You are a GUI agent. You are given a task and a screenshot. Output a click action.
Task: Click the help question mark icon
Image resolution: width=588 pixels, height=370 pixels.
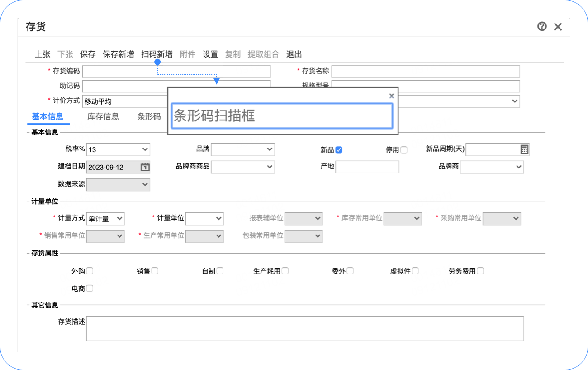coord(542,27)
